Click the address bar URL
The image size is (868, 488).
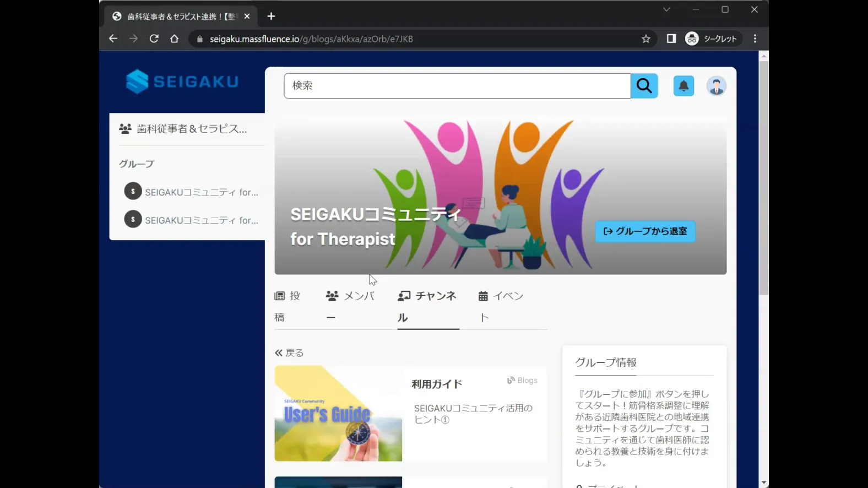[311, 39]
